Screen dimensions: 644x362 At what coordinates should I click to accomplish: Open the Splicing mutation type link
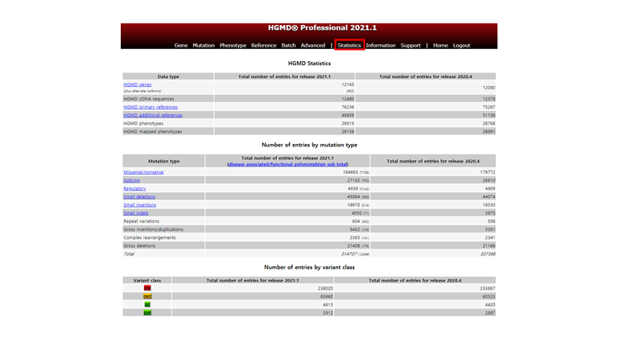click(x=131, y=180)
